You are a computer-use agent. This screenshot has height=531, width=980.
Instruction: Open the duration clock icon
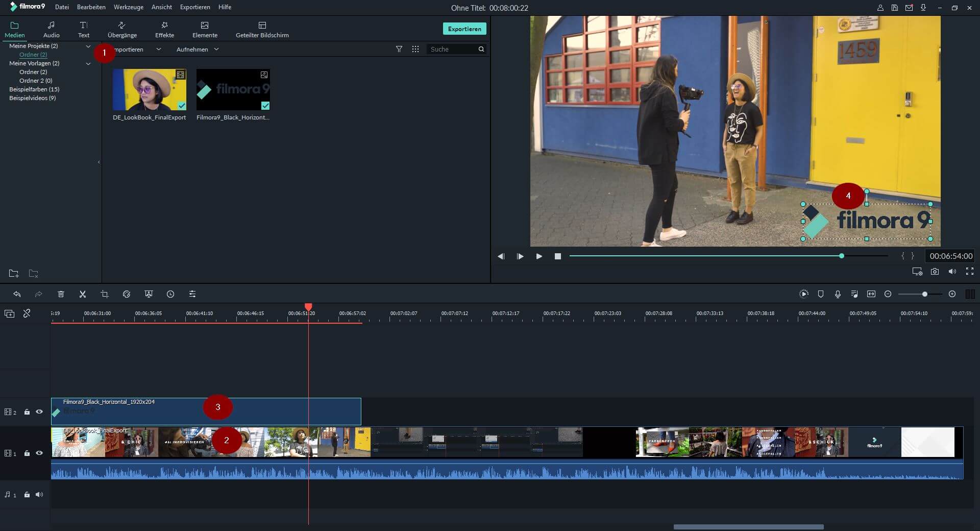[170, 294]
